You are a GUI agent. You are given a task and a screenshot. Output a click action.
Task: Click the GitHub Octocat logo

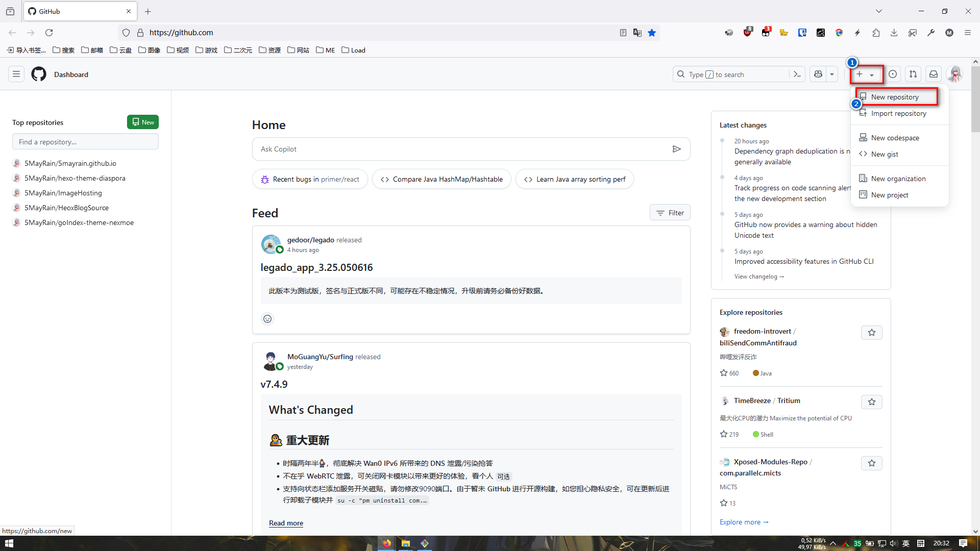tap(39, 74)
